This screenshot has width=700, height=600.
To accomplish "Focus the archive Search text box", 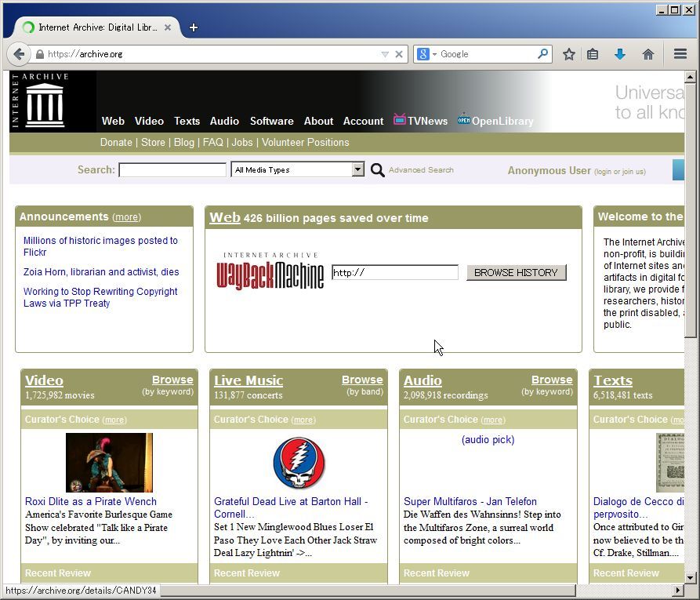I will pyautogui.click(x=172, y=169).
